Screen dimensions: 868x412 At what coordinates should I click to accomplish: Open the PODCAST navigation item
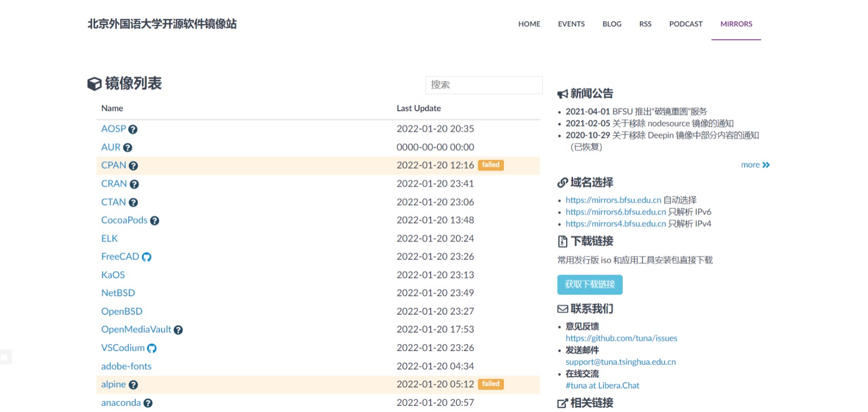686,24
